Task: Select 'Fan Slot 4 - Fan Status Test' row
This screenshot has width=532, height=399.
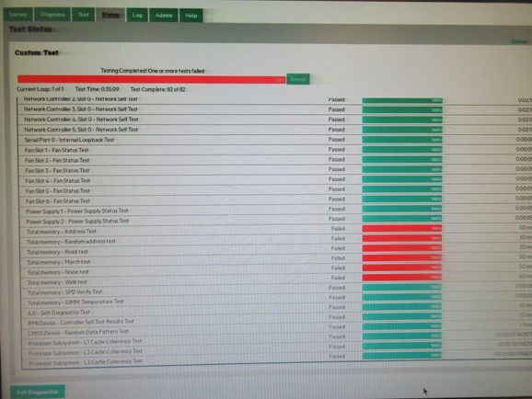Action: [275, 180]
